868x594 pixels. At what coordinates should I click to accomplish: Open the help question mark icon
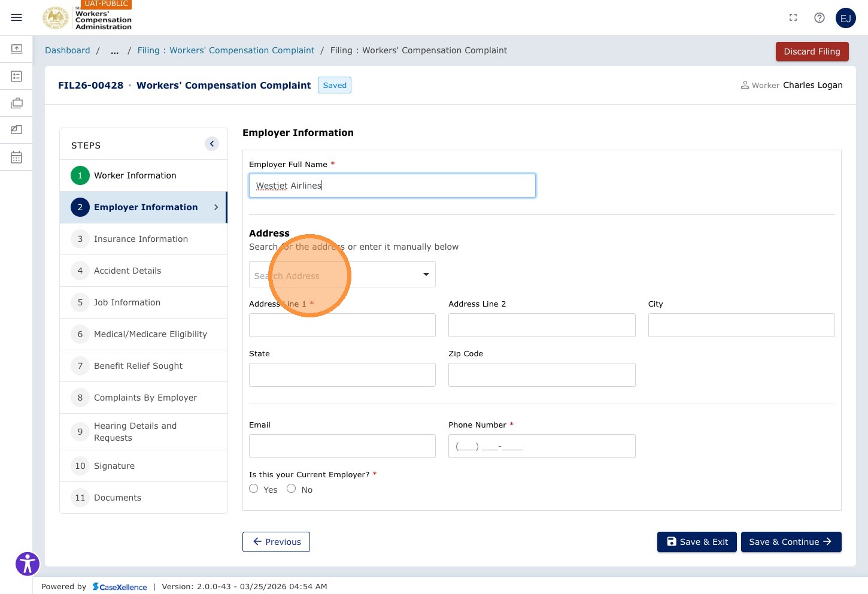[x=820, y=18]
